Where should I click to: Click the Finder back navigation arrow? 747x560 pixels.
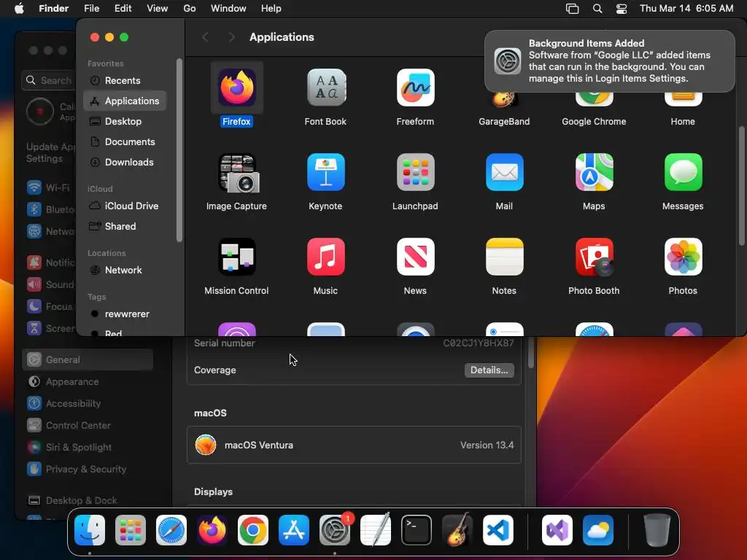(205, 37)
